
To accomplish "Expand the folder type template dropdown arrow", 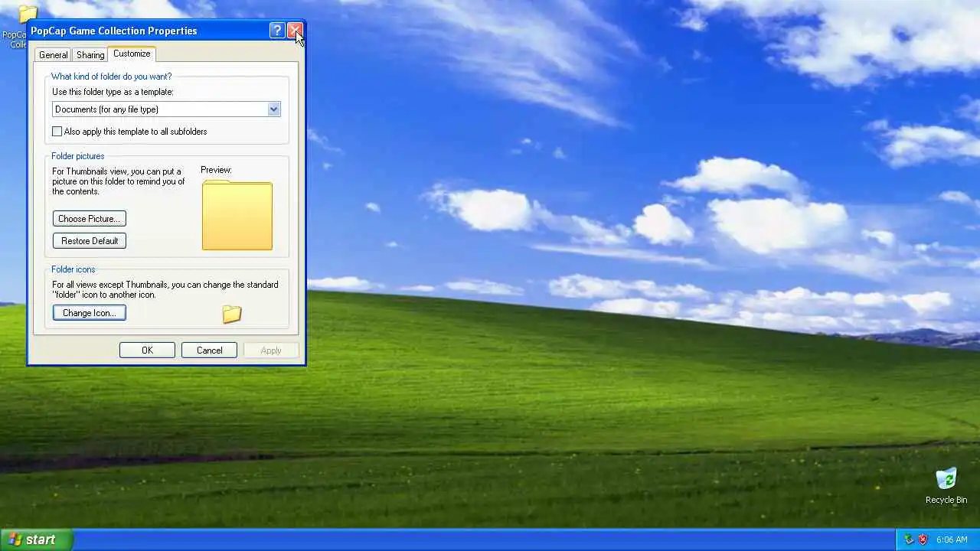I will point(273,109).
